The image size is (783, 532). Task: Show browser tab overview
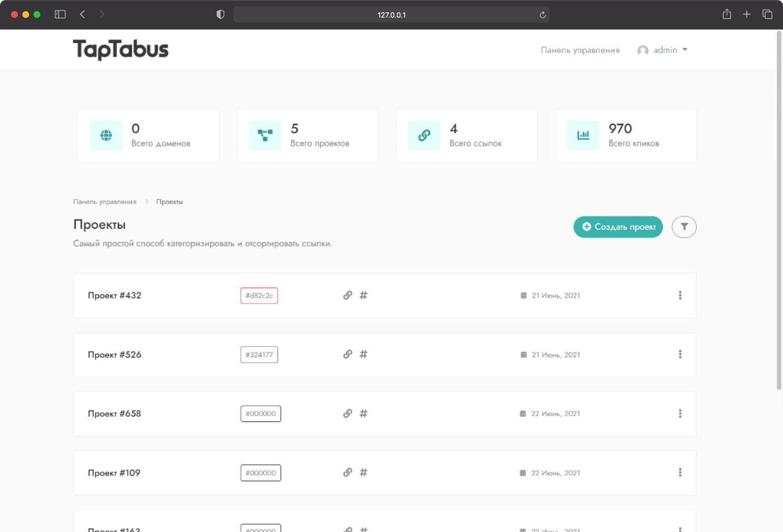pos(767,14)
